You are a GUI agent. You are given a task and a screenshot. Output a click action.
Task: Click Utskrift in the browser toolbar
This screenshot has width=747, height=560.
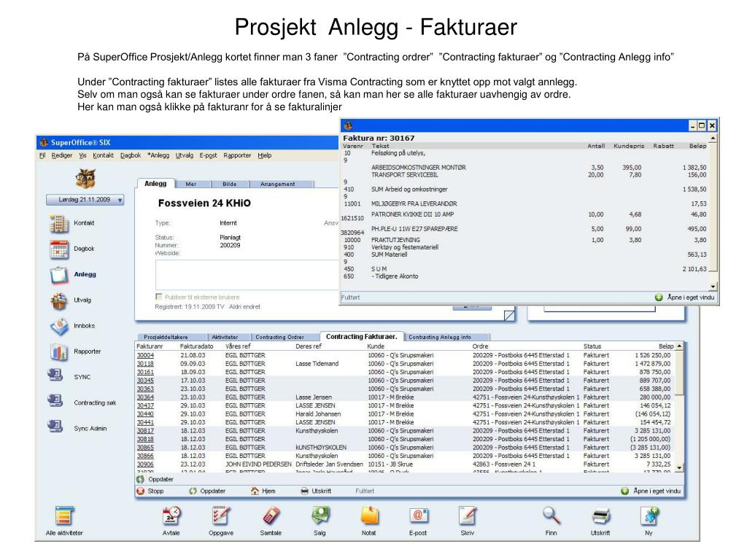point(316,491)
